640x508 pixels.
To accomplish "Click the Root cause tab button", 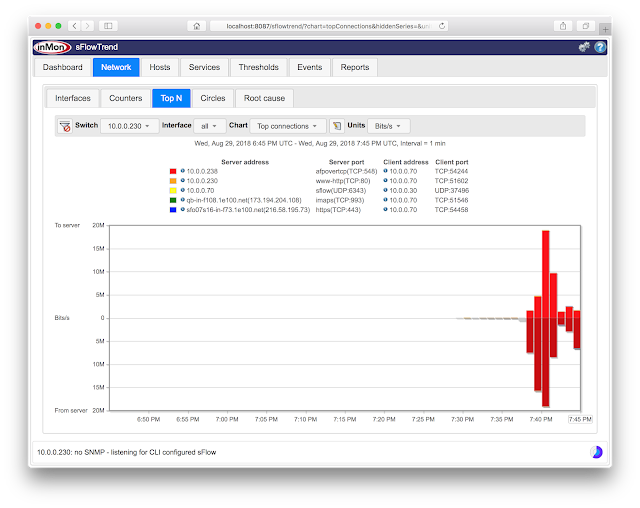I will click(x=264, y=98).
